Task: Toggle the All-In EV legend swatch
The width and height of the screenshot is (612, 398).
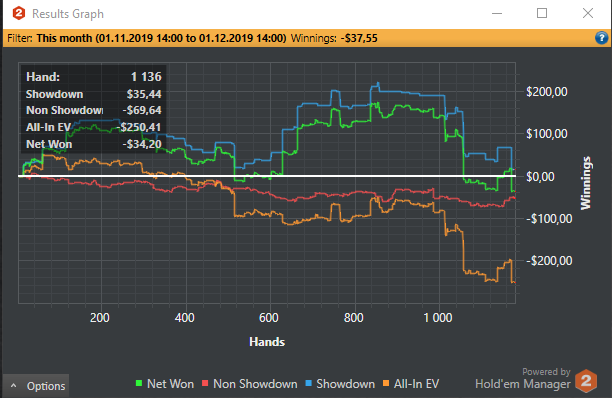Action: (x=386, y=384)
